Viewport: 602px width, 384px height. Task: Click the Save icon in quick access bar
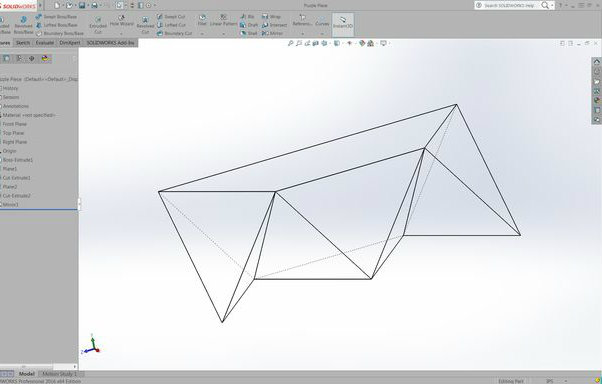82,5
